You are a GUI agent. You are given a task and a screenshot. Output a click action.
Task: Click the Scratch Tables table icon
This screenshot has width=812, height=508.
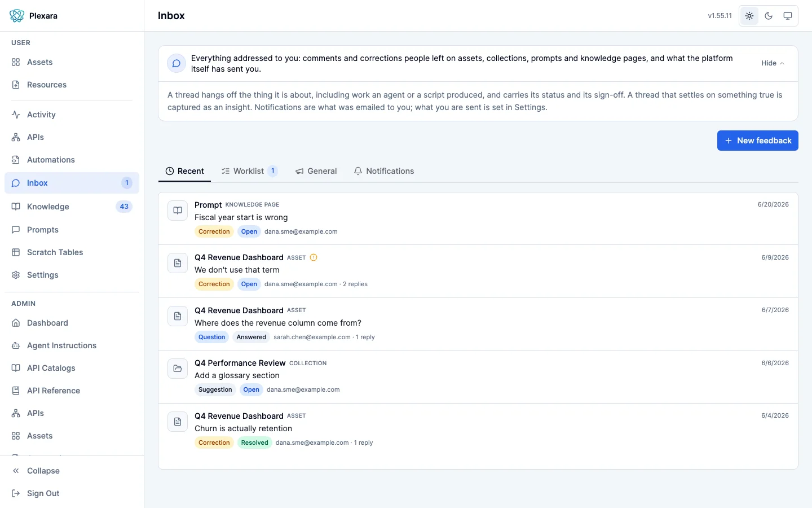(x=16, y=252)
